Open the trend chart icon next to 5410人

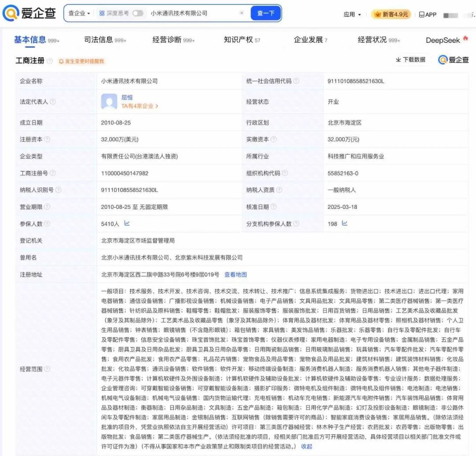127,223
